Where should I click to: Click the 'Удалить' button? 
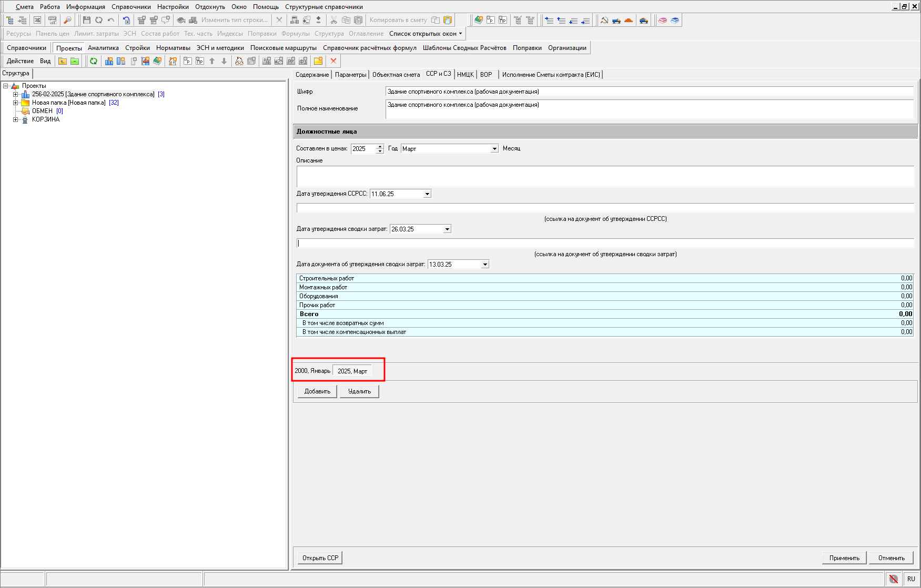coord(359,391)
